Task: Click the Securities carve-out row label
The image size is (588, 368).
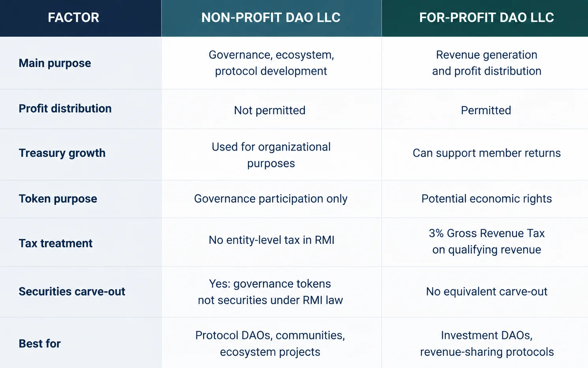Action: (x=72, y=292)
